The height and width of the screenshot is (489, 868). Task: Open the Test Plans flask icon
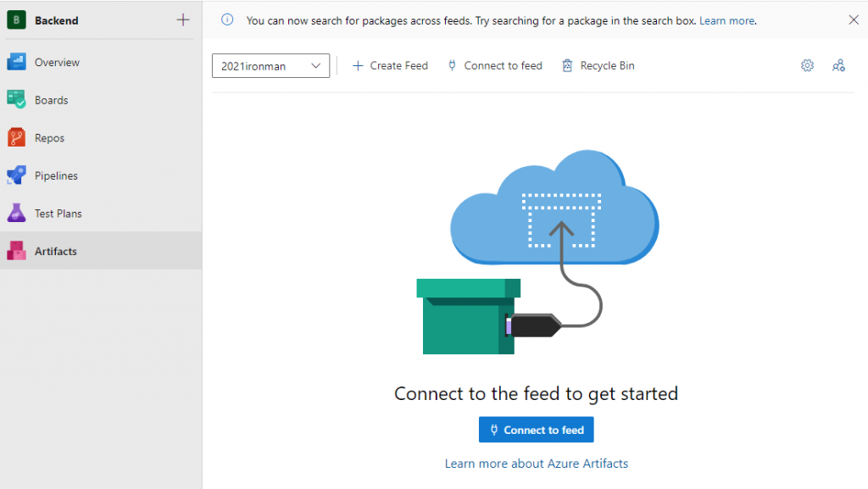pos(16,213)
